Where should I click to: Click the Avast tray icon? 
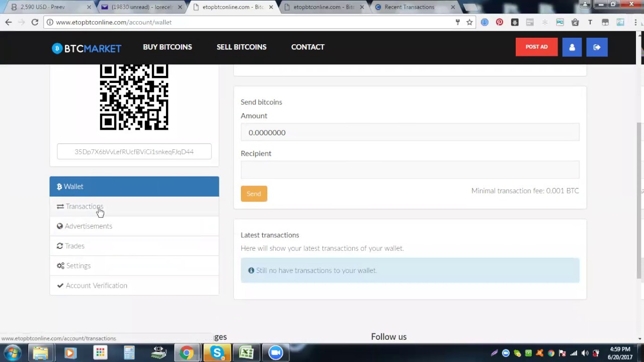[540, 353]
